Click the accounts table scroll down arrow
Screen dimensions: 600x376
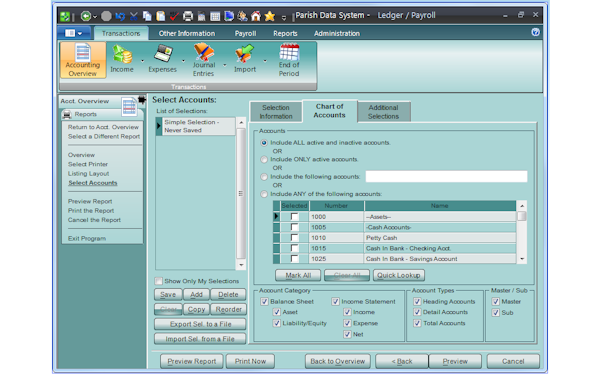click(x=522, y=259)
